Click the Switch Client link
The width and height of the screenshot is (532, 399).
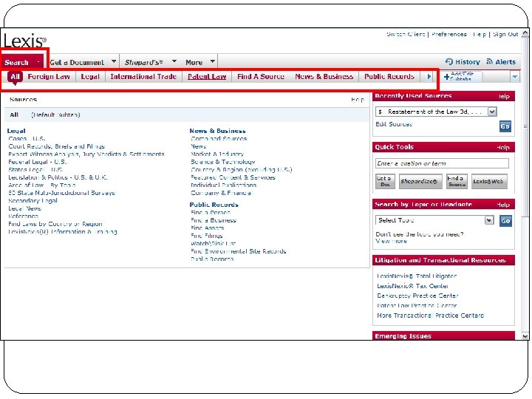click(406, 34)
